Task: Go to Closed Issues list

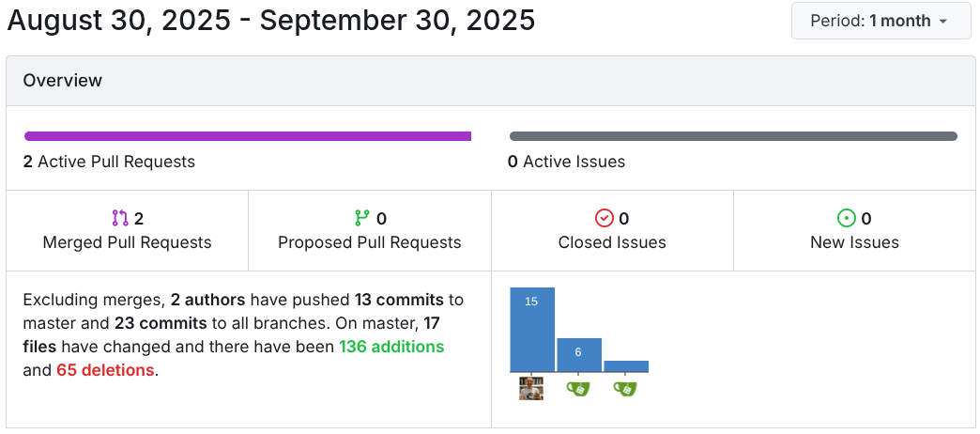Action: [612, 242]
